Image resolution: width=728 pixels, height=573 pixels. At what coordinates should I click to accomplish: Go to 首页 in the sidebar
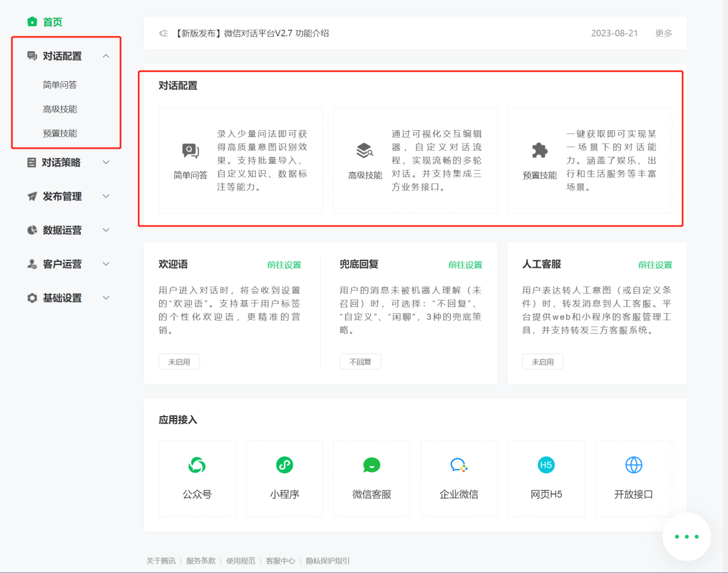[52, 22]
